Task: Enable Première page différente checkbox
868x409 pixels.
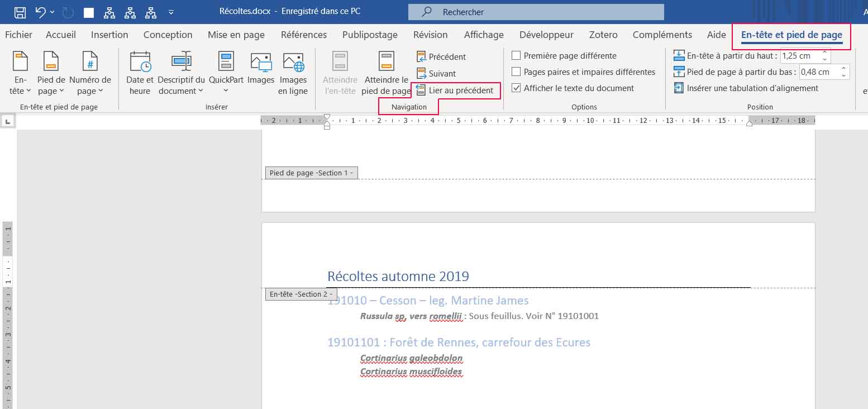Action: coord(516,56)
